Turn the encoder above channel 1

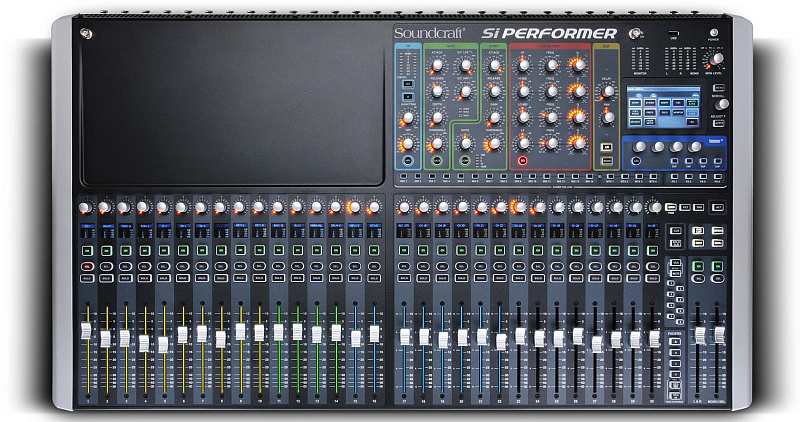[x=86, y=207]
